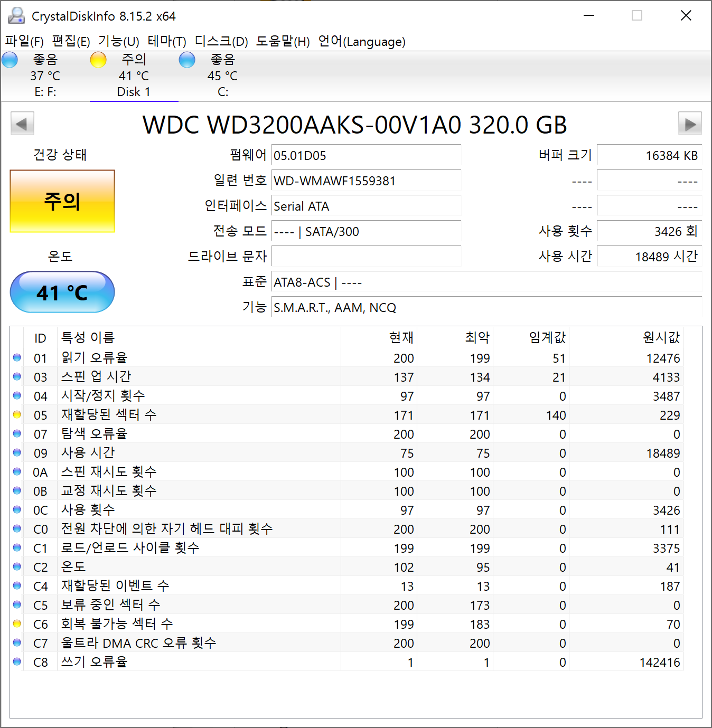712x728 pixels.
Task: Click the raw value 12476 for 읽기 오류율
Action: pos(663,358)
